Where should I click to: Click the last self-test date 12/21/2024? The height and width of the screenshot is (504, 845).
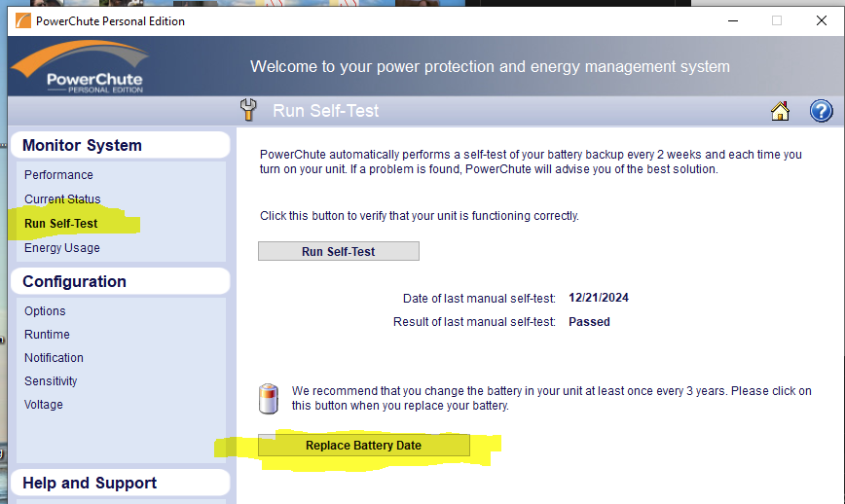[599, 298]
